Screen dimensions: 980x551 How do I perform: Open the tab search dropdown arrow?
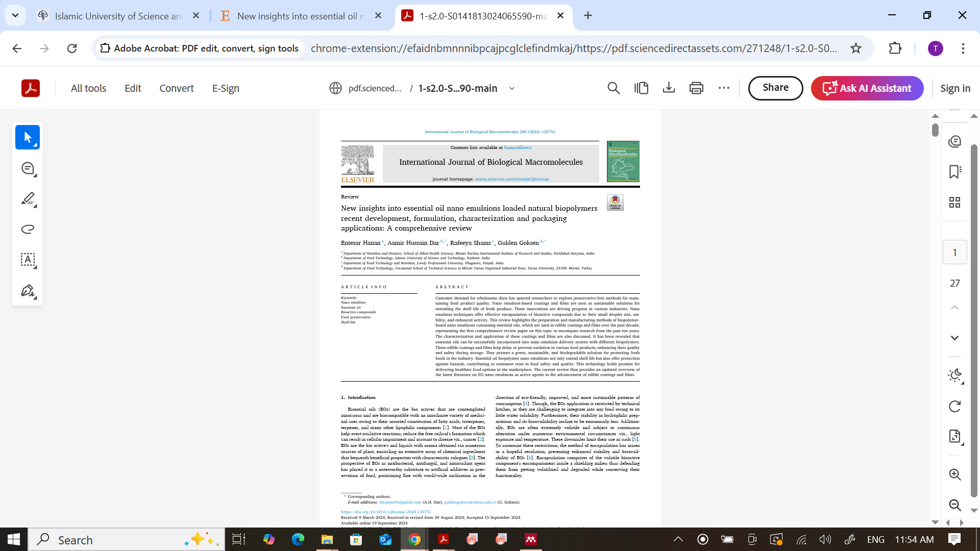click(15, 15)
